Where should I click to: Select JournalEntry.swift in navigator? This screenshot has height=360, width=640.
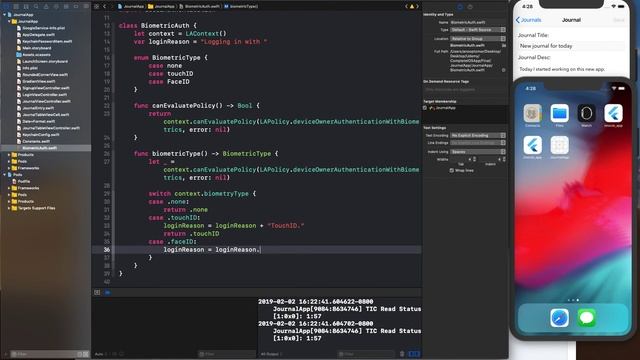coord(38,108)
